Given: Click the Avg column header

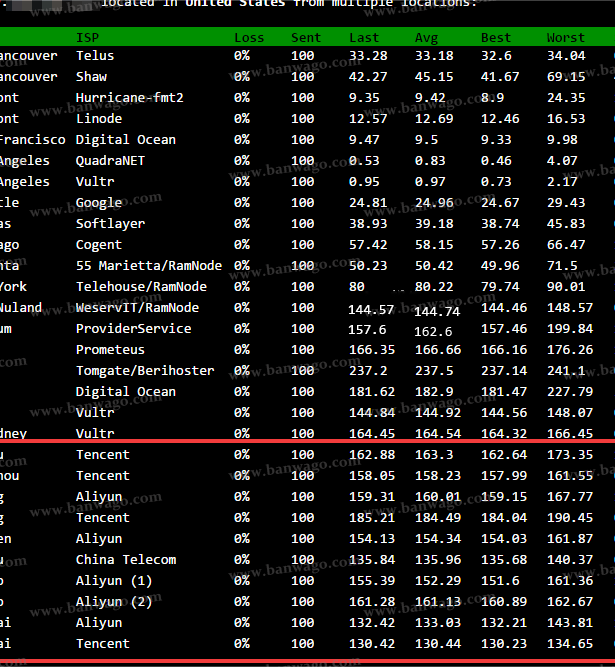Looking at the screenshot, I should (427, 38).
